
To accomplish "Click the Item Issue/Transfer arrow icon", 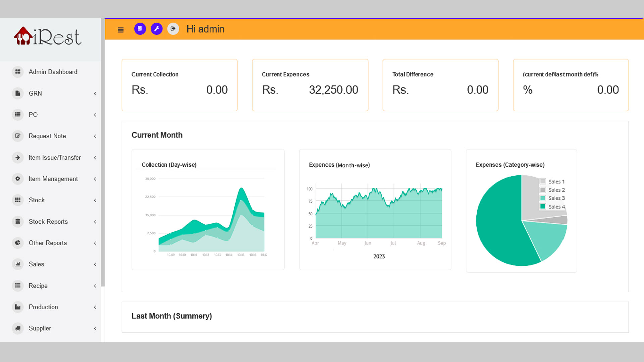I will pyautogui.click(x=18, y=158).
